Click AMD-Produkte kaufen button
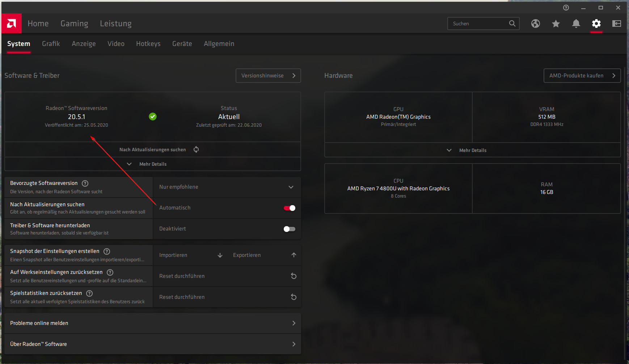Screen dimensions: 629x364 (x=582, y=76)
